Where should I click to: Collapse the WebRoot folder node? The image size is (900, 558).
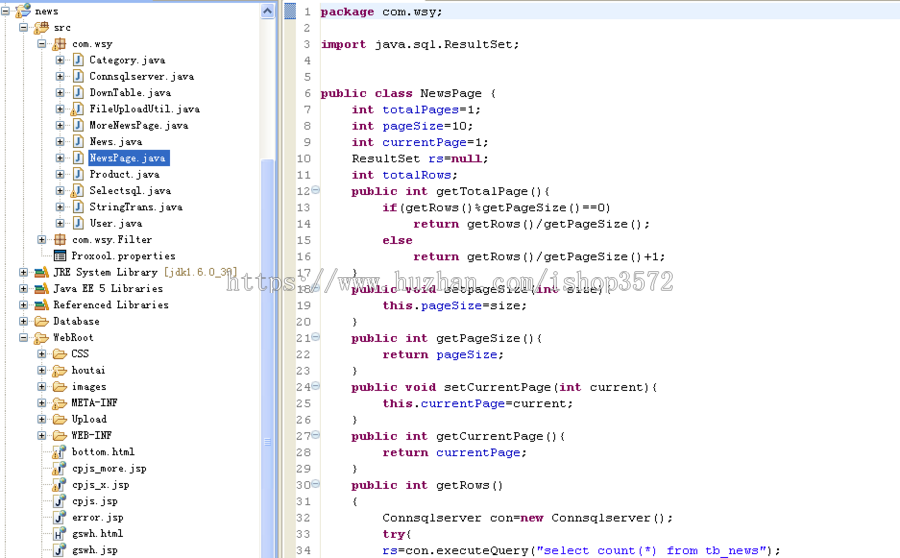[x=24, y=338]
